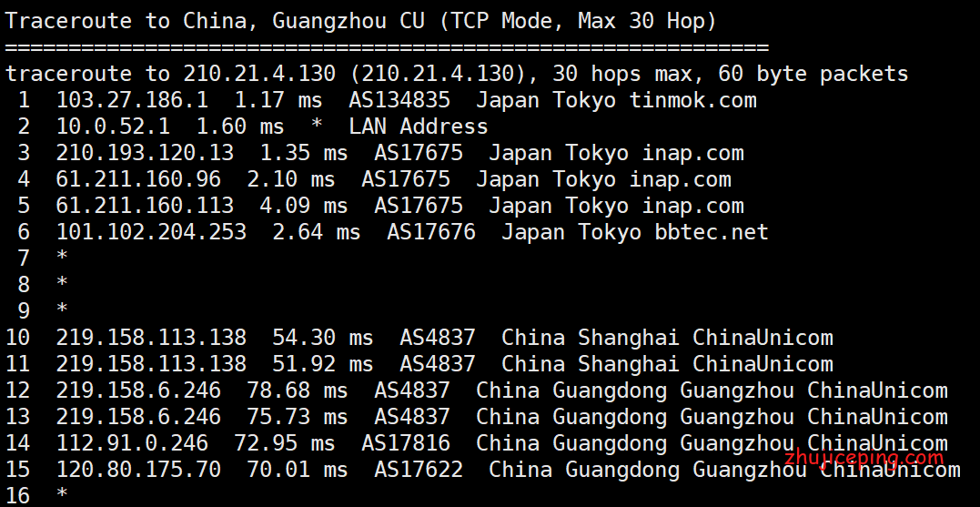Image resolution: width=980 pixels, height=507 pixels.
Task: Select hop 5 IP 61.211.160.113
Action: point(145,206)
